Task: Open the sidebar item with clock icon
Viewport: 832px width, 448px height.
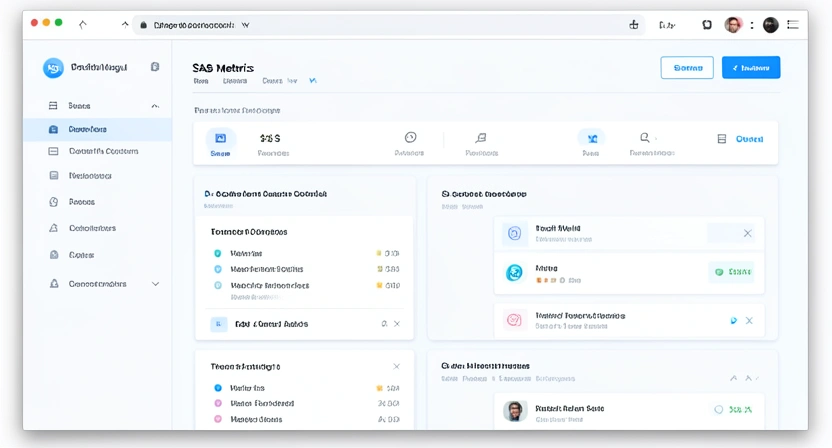Action: click(x=98, y=202)
